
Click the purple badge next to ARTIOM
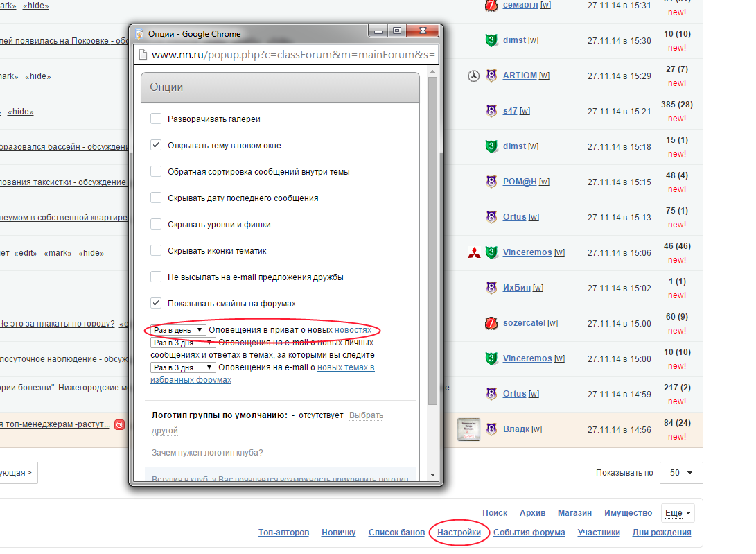point(491,76)
